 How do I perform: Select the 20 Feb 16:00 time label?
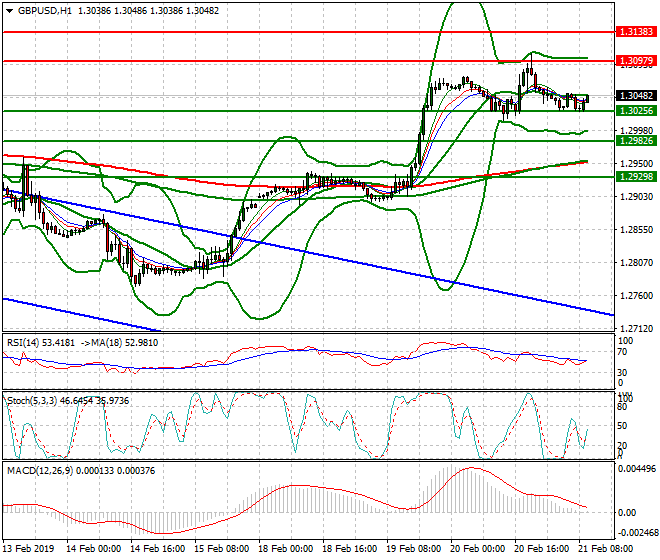(x=542, y=549)
